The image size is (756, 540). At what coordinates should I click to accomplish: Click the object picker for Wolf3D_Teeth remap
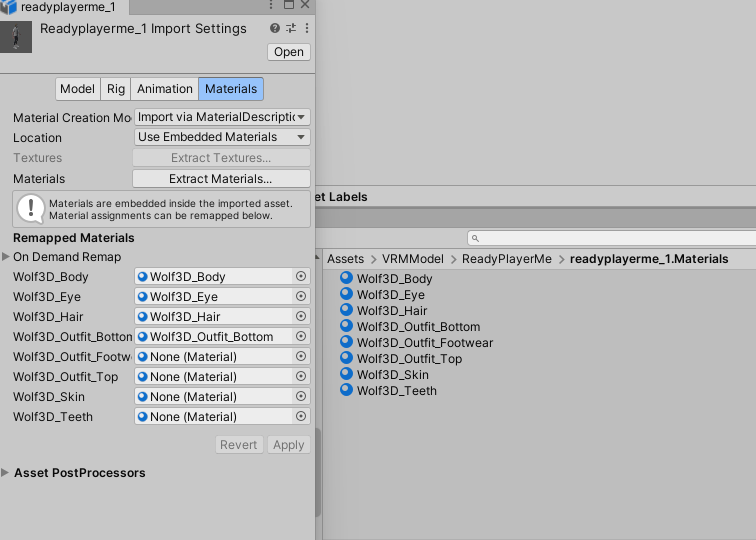point(301,416)
